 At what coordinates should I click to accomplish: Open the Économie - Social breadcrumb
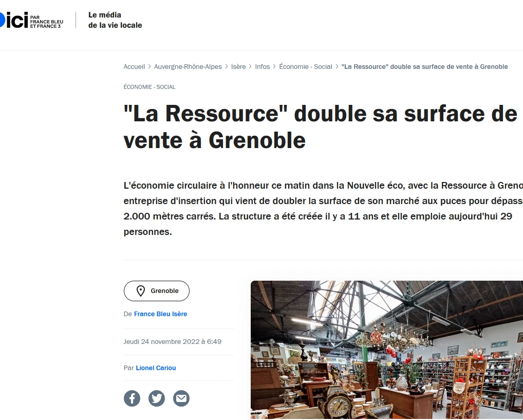click(x=306, y=66)
